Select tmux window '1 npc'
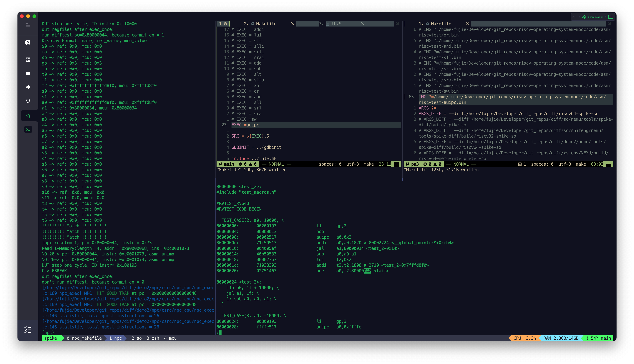The height and width of the screenshot is (364, 634). click(x=115, y=338)
